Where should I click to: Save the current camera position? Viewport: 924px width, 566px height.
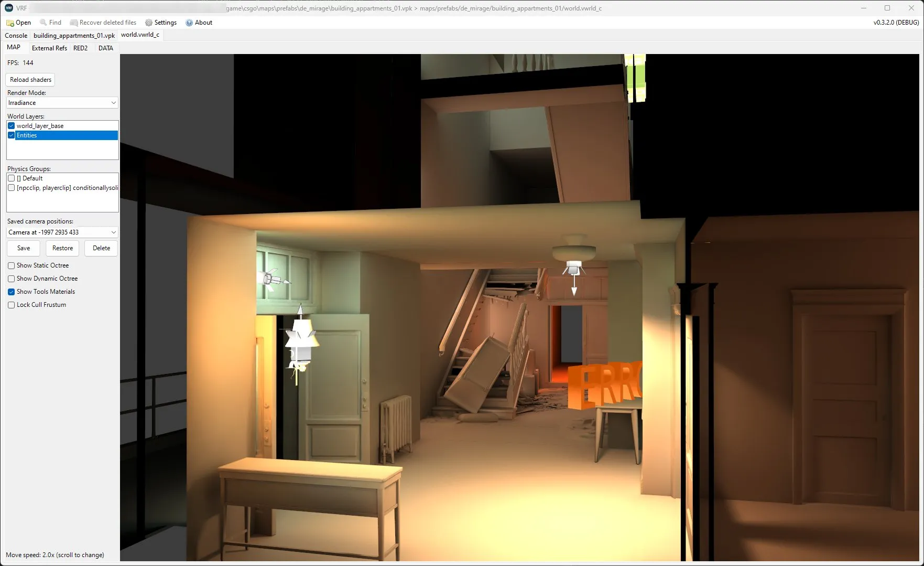[x=24, y=248]
